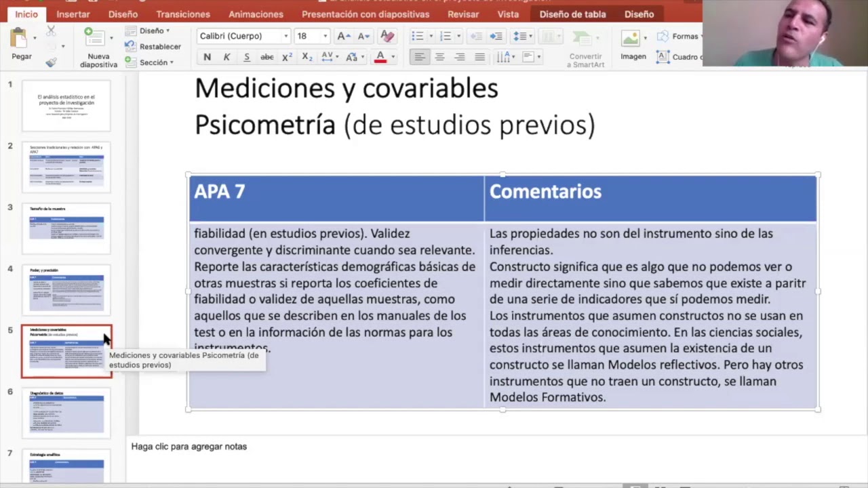Image resolution: width=868 pixels, height=488 pixels.
Task: Justify the text
Action: pos(479,57)
